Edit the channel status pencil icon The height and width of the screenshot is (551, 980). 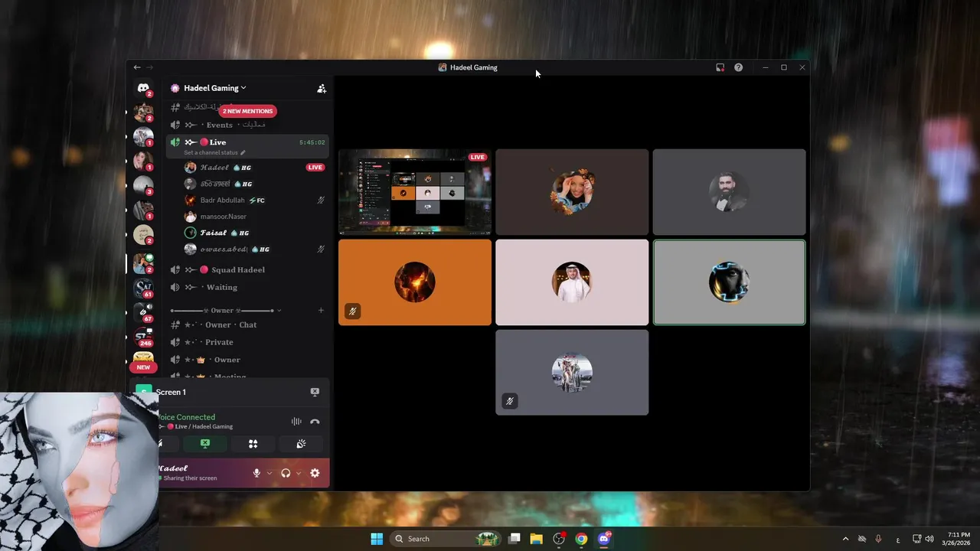[243, 152]
